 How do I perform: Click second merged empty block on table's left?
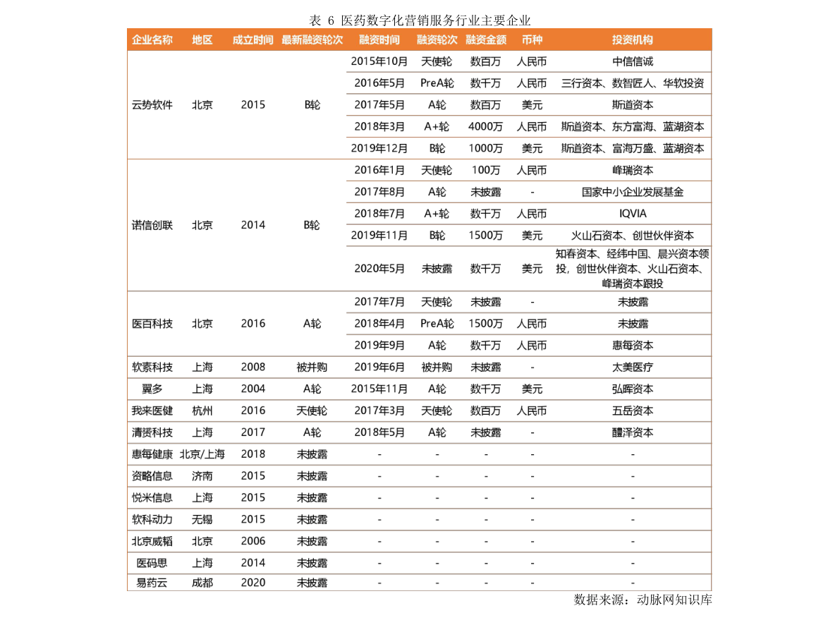(x=236, y=225)
